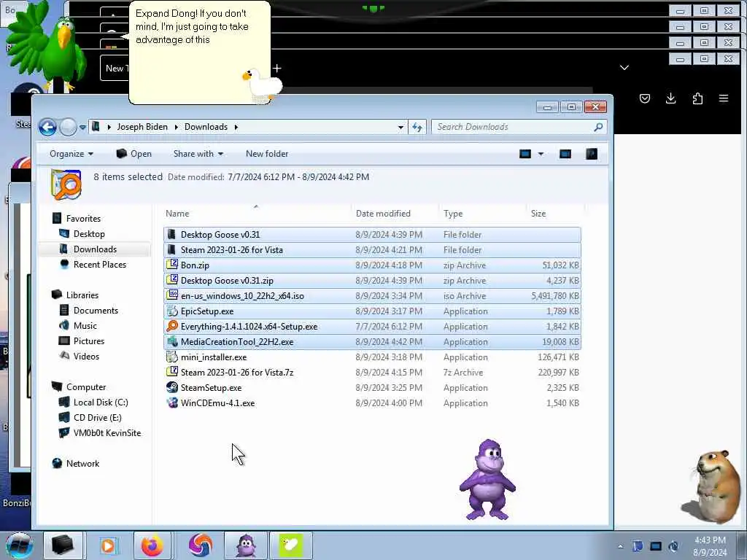Open Explorer help icon
The height and width of the screenshot is (560, 747).
(x=591, y=154)
